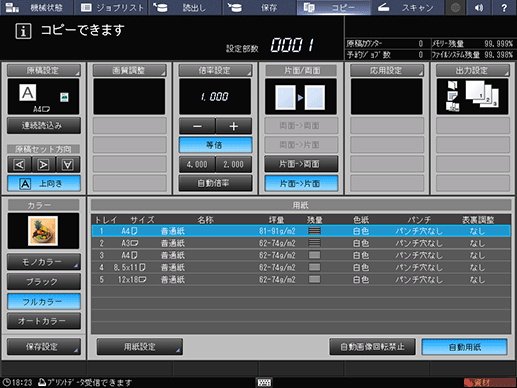Decrease zoom with the minus button
The width and height of the screenshot is (517, 388).
click(x=197, y=126)
